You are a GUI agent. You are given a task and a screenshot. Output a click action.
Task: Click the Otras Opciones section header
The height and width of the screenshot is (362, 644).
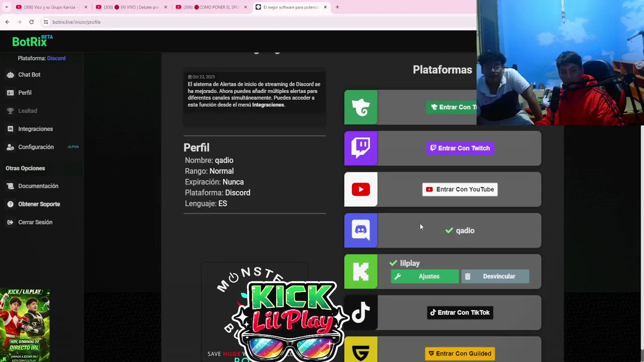pyautogui.click(x=25, y=168)
